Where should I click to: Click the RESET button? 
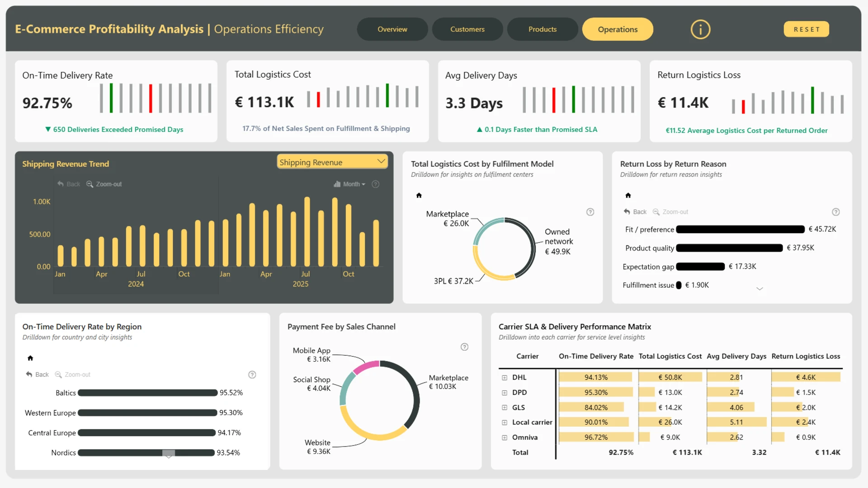tap(807, 29)
